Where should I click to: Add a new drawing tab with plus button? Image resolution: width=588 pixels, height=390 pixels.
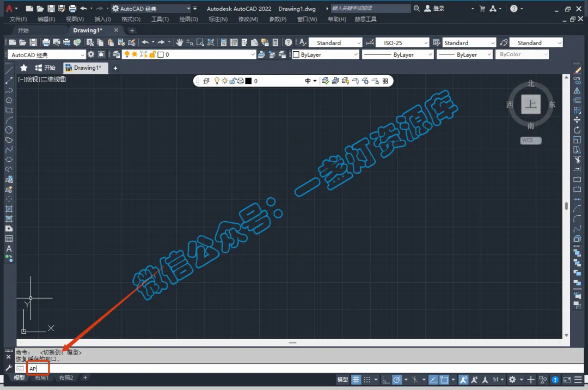pyautogui.click(x=132, y=31)
